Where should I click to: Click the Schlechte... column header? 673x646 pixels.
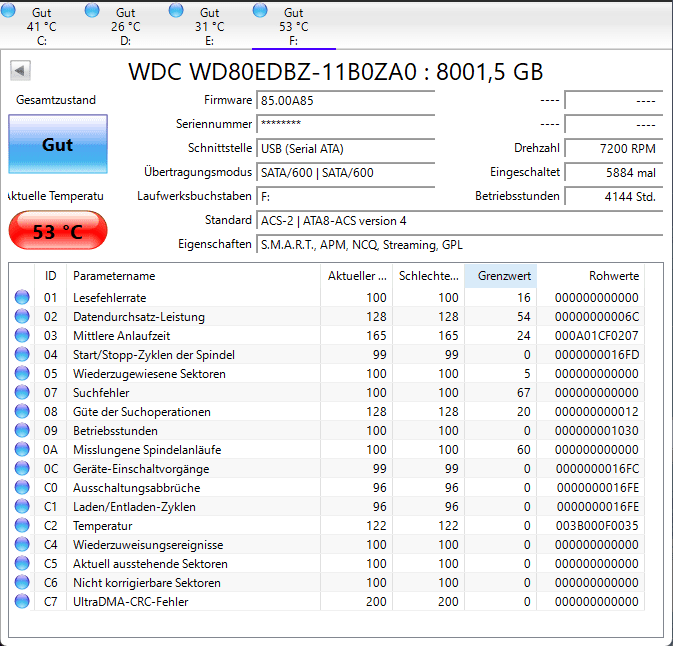[428, 276]
